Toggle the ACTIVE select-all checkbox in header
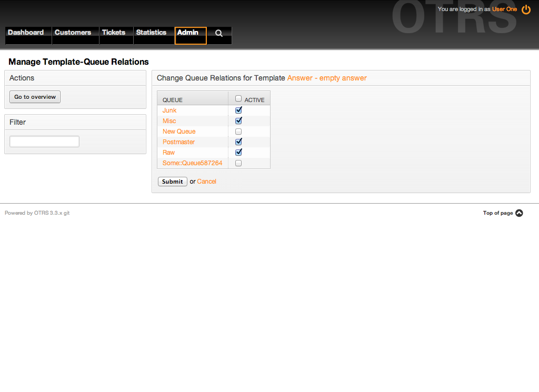This screenshot has width=539, height=392. (238, 98)
